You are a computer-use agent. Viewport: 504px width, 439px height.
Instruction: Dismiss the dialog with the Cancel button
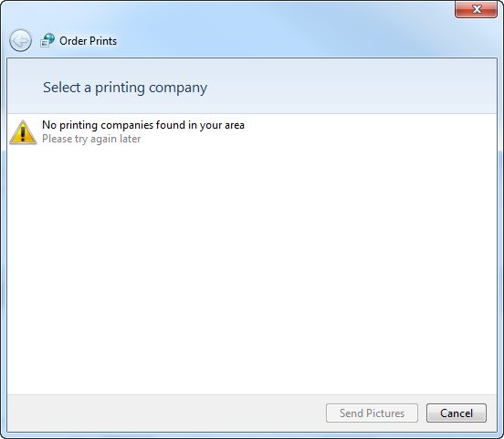(x=457, y=413)
